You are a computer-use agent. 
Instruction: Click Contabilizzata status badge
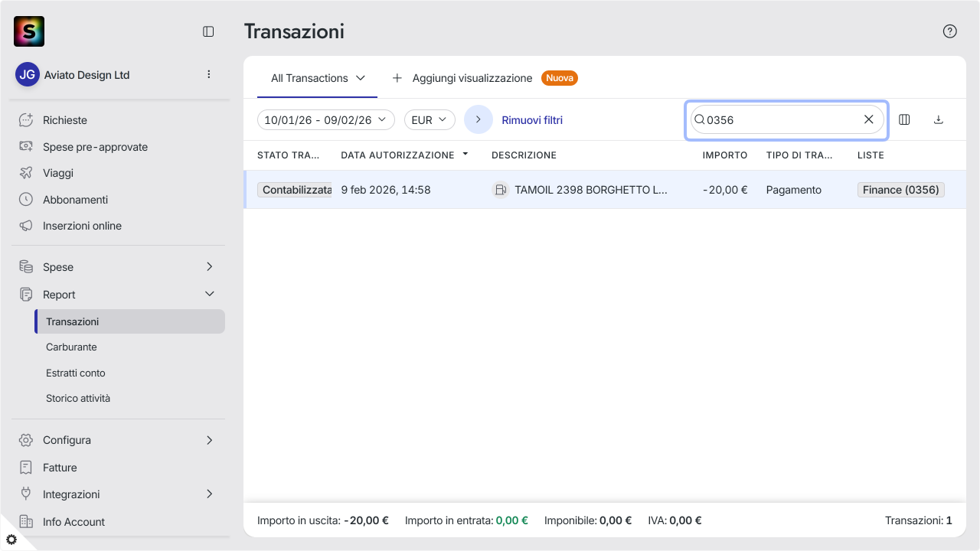(295, 190)
